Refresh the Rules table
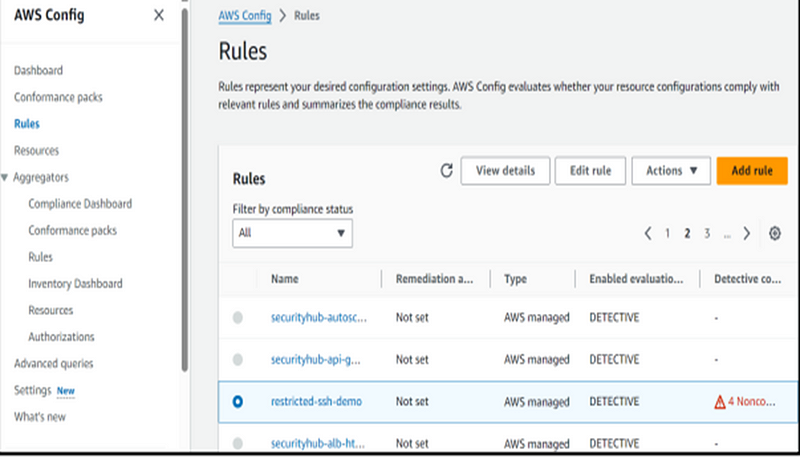 (x=446, y=170)
